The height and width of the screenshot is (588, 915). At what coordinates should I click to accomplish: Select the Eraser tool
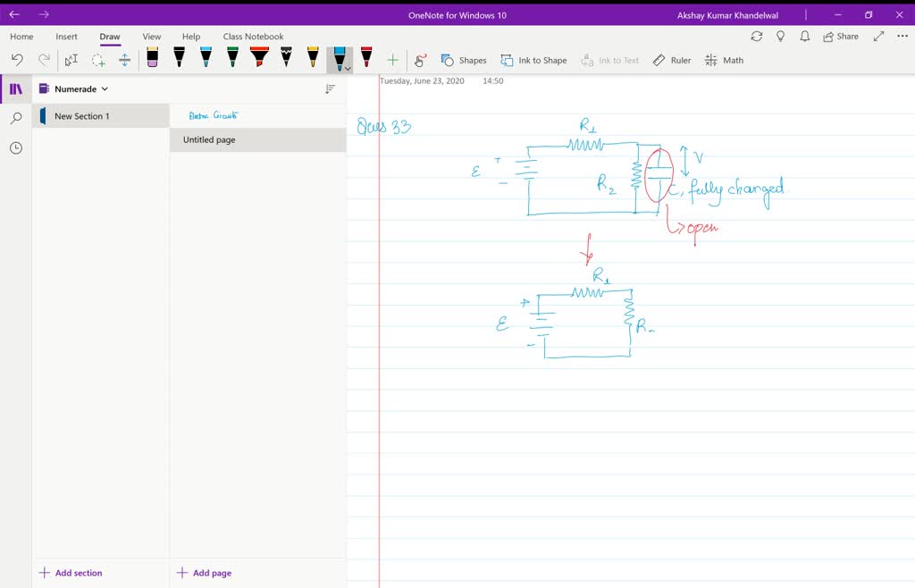click(151, 59)
